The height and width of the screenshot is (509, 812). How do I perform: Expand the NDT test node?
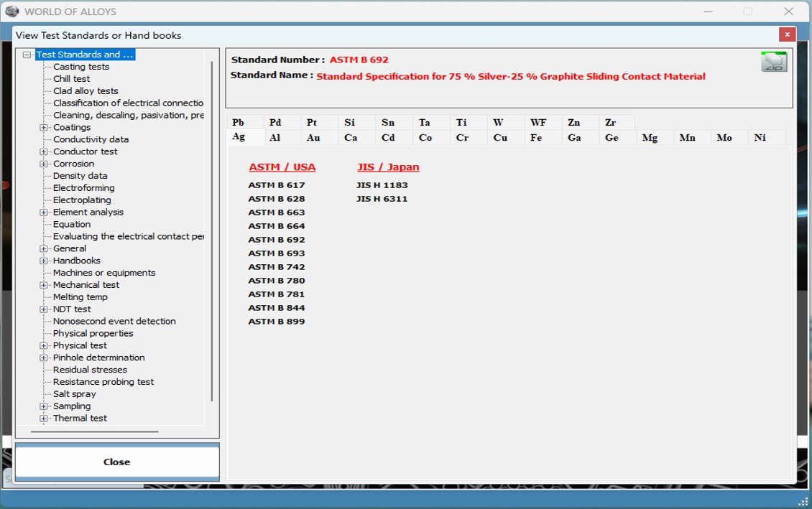tap(44, 309)
